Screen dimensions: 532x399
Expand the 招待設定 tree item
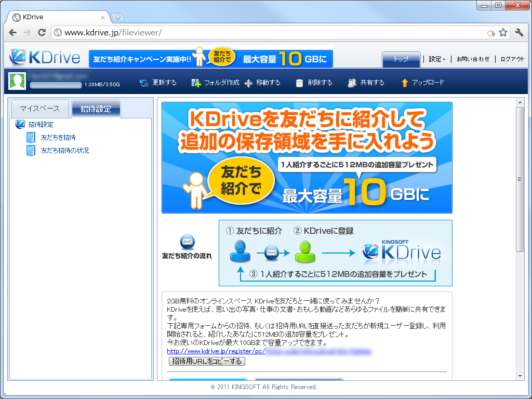(42, 125)
